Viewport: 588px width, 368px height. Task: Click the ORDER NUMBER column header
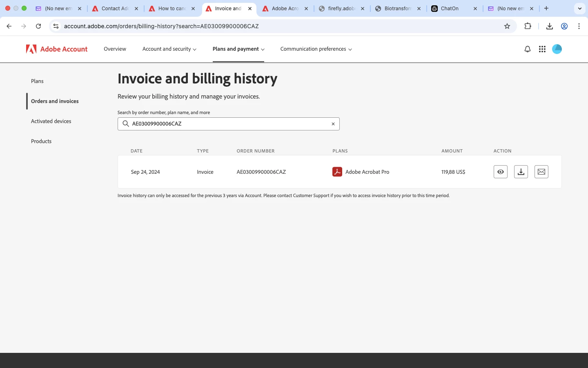click(x=256, y=151)
